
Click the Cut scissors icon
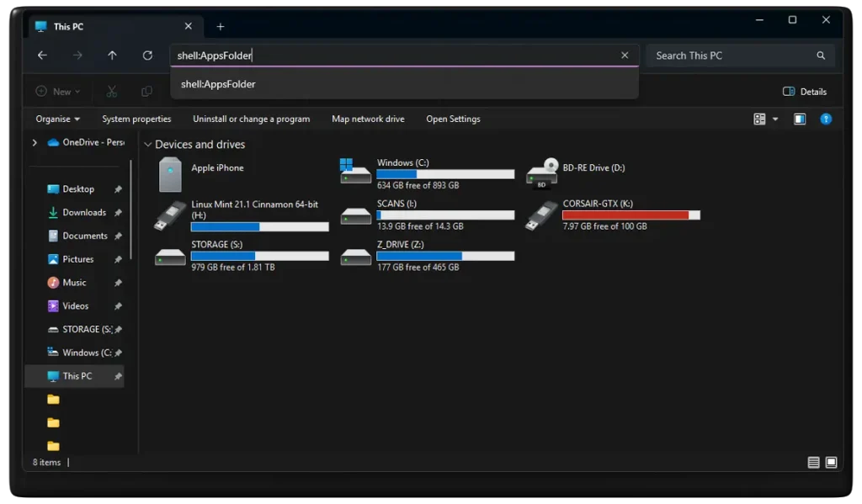tap(112, 91)
